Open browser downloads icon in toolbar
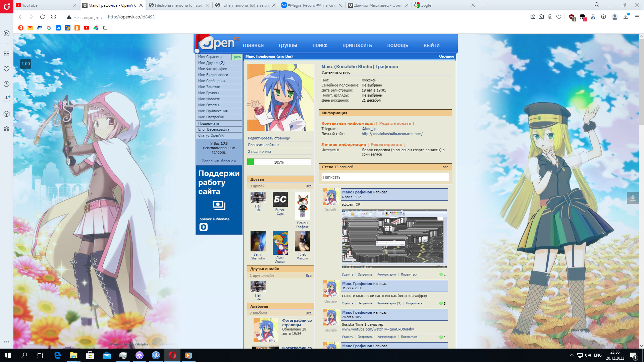 point(626,17)
